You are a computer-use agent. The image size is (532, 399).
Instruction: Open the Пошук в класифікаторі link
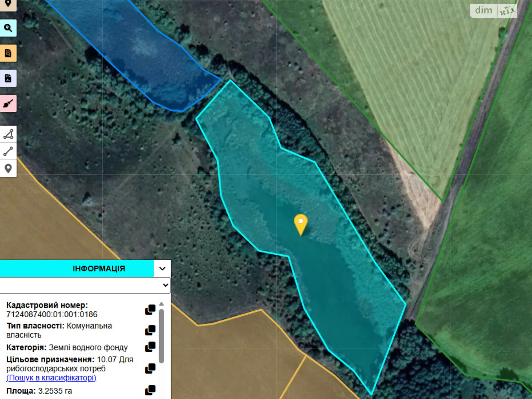point(51,378)
